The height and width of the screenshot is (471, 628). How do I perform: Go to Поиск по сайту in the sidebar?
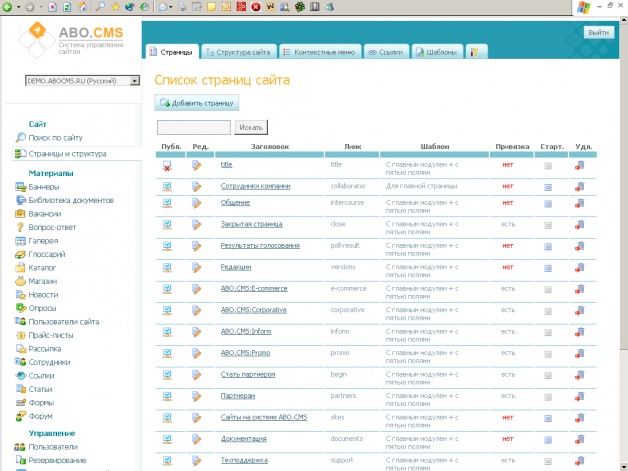(55, 137)
